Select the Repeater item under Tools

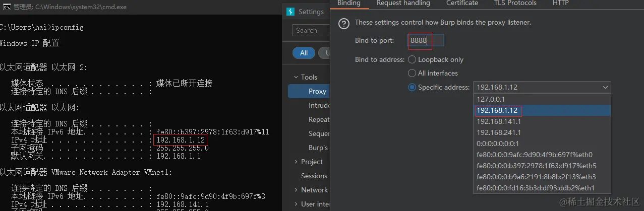(x=319, y=119)
